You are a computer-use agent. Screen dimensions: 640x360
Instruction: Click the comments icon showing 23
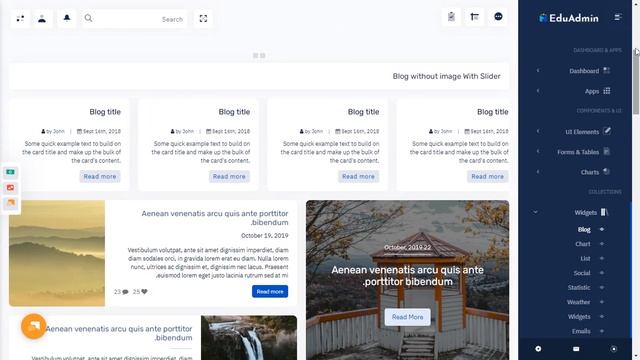click(x=125, y=292)
